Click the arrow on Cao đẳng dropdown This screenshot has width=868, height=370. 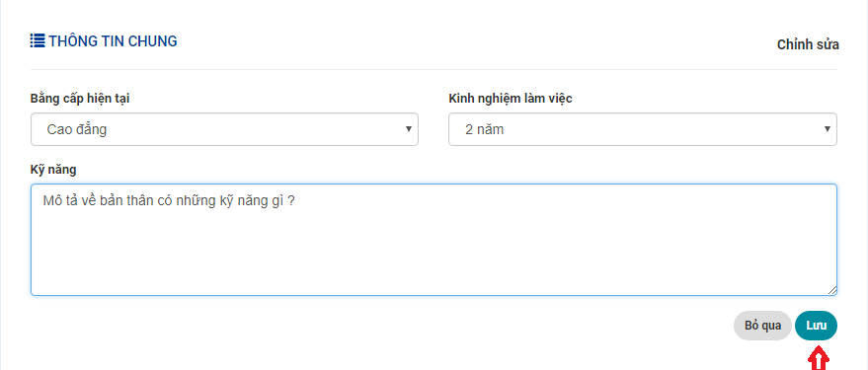[x=409, y=129]
